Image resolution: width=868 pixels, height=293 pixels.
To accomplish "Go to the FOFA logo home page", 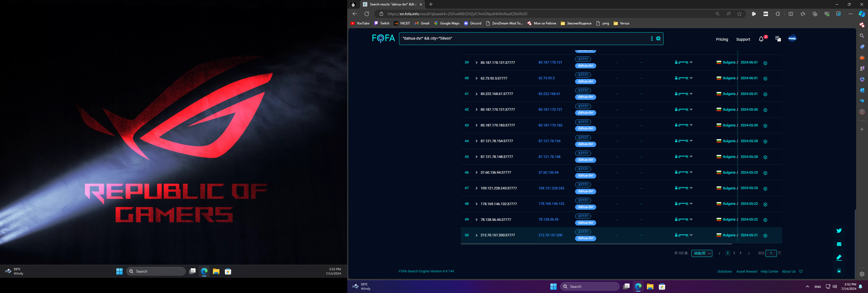I will tap(384, 39).
